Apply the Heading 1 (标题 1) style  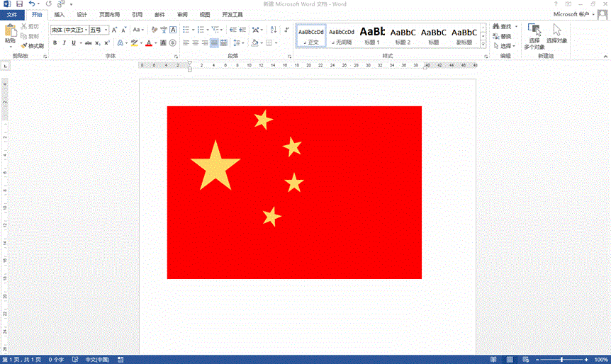(x=372, y=35)
